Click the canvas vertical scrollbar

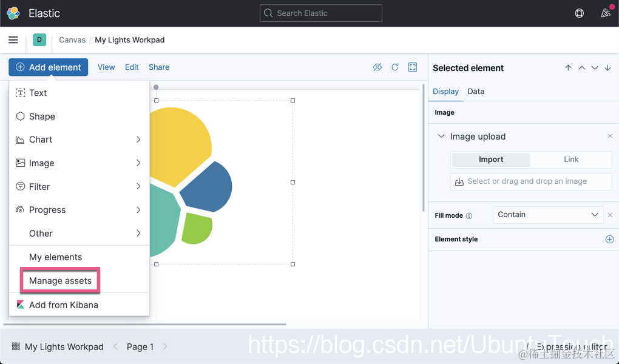(424, 147)
